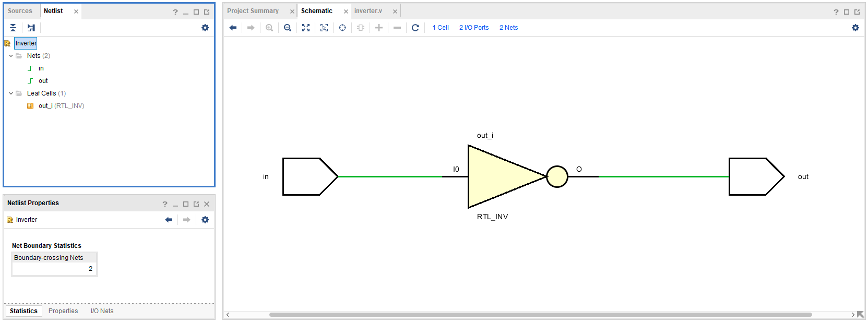The height and width of the screenshot is (322, 868).
Task: Go back using schematic Previous arrow
Action: coord(233,28)
